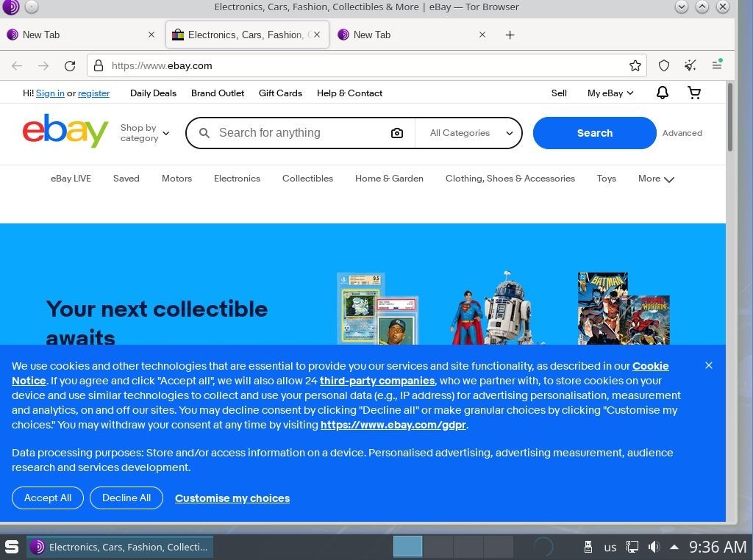Viewport: 753px width, 560px height.
Task: Open the Motors category
Action: point(176,179)
